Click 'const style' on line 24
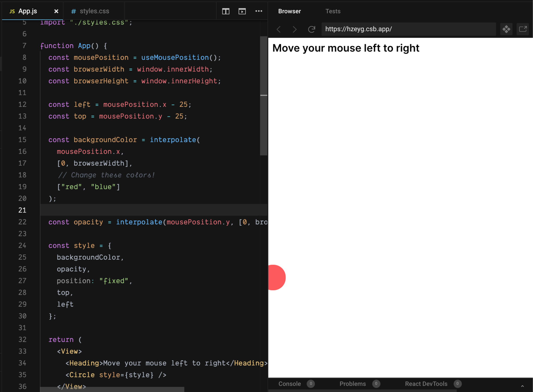Viewport: 533px width, 392px height. 71,245
